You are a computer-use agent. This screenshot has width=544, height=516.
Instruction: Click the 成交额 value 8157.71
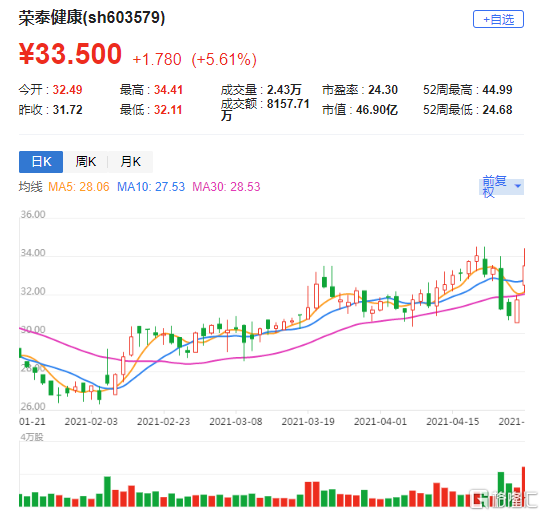[288, 104]
